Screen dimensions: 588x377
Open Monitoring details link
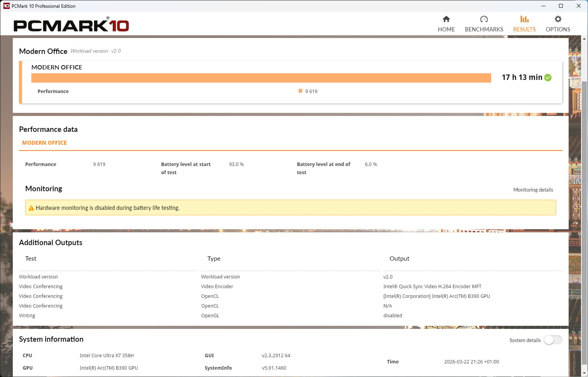click(x=533, y=190)
